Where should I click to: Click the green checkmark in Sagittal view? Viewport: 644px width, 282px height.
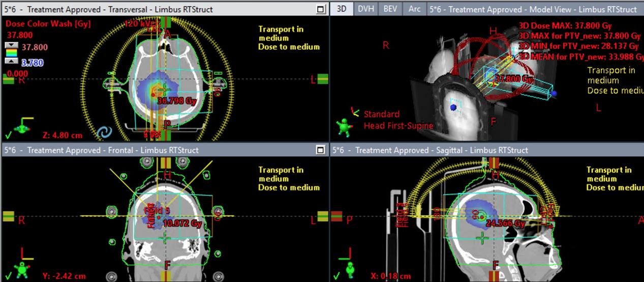click(x=336, y=276)
